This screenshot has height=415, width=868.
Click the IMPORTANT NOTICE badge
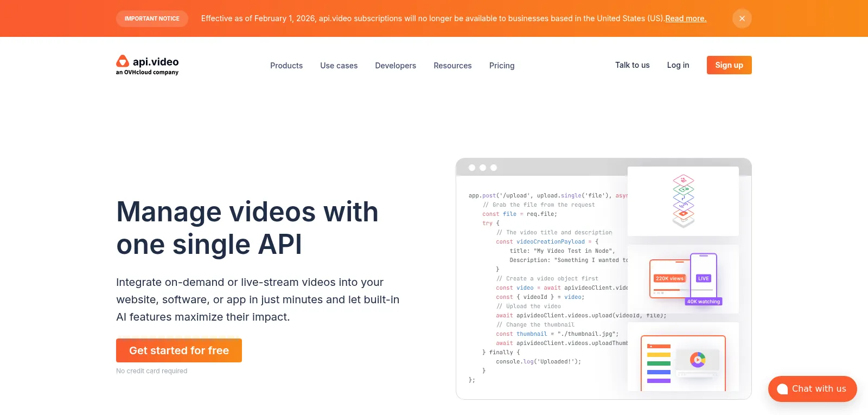152,18
